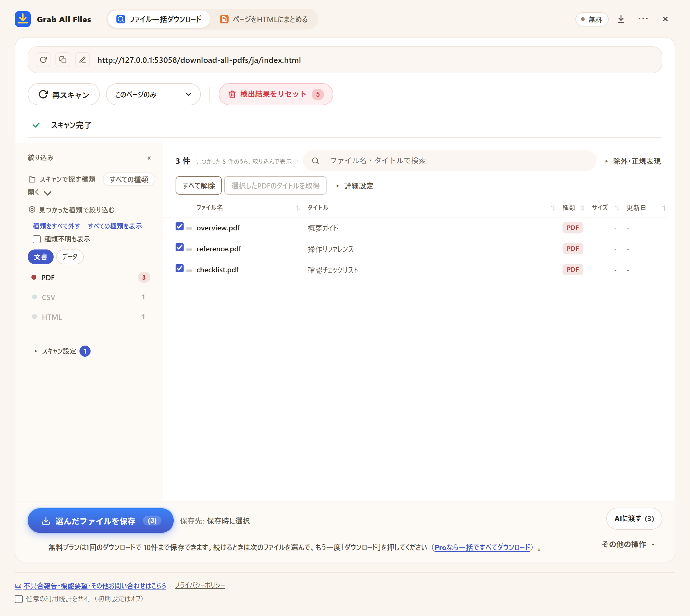This screenshot has height=616, width=690.
Task: Uncheck reference.pdf checkbox
Action: pyautogui.click(x=180, y=247)
